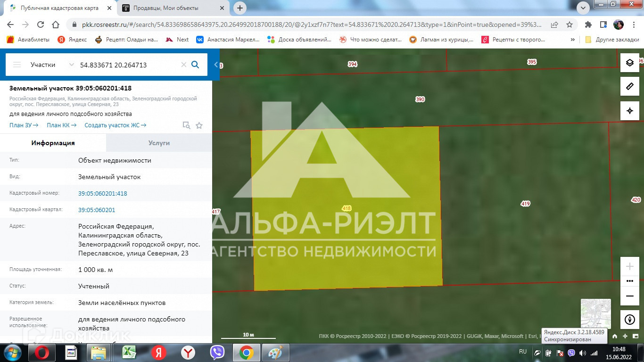Share this page from address bar
This screenshot has width=644, height=362.
point(554,25)
